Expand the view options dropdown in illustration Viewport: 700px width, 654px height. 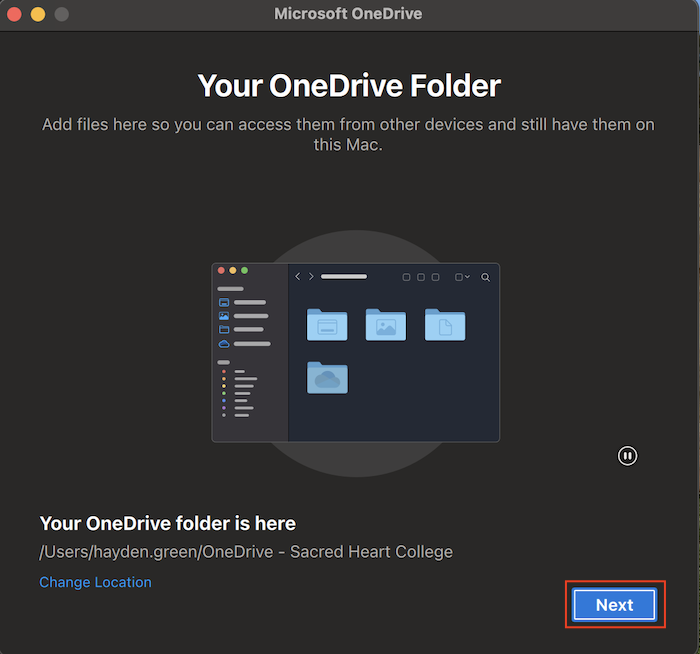tap(462, 277)
